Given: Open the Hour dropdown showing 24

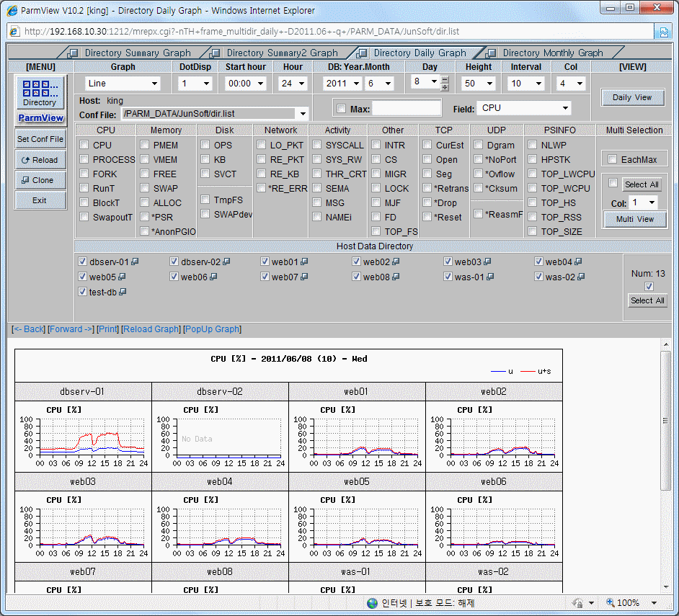Looking at the screenshot, I should pos(293,84).
